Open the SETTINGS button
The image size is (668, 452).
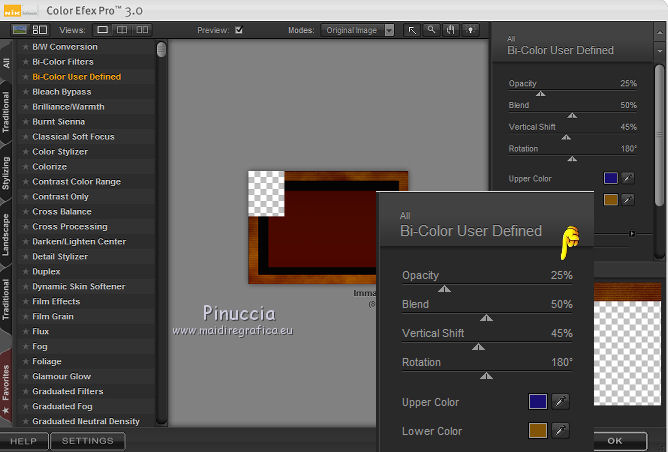tap(88, 440)
